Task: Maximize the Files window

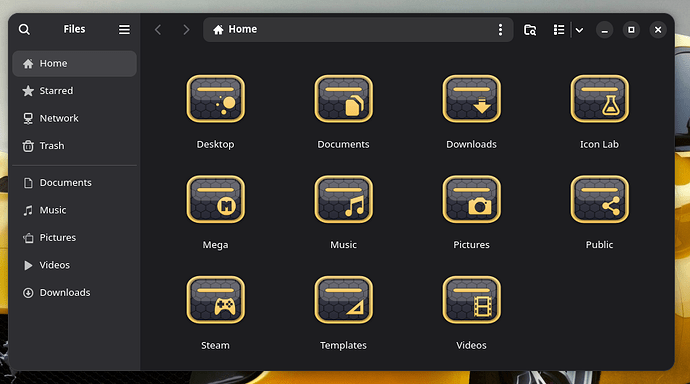Action: point(631,30)
